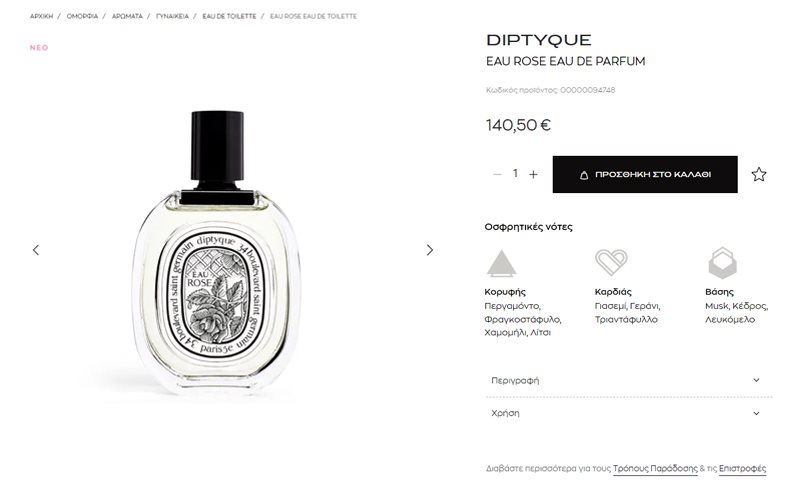Open ΑΡΩΜΑΤΑ breadcrumb link
The width and height of the screenshot is (800, 500).
pyautogui.click(x=127, y=16)
